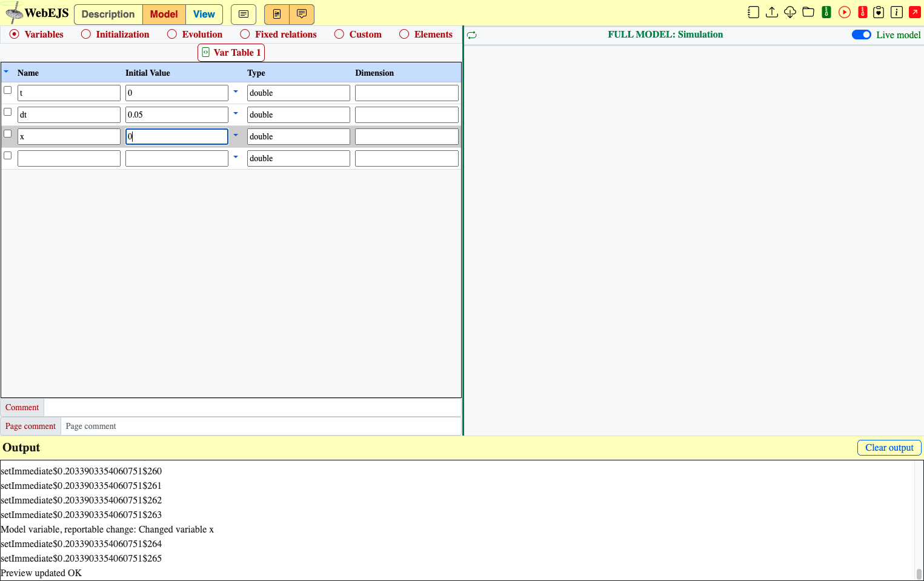Click the document page icon button
This screenshot has width=924, height=581.
point(277,14)
